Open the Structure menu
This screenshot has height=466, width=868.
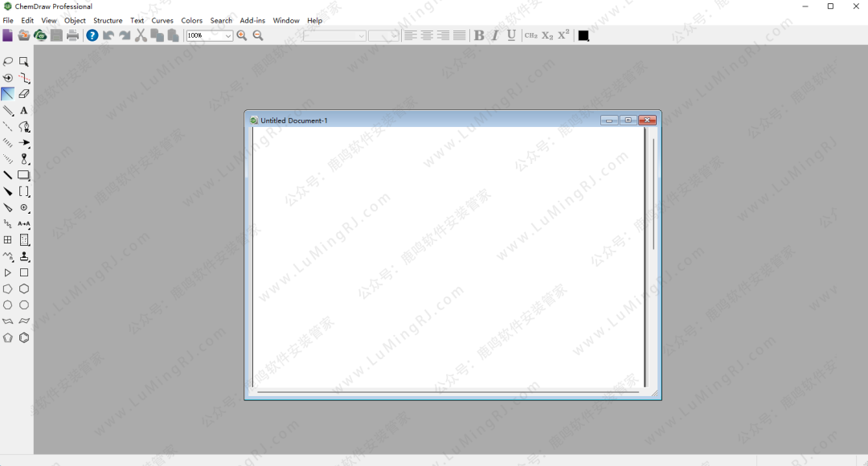pyautogui.click(x=108, y=21)
